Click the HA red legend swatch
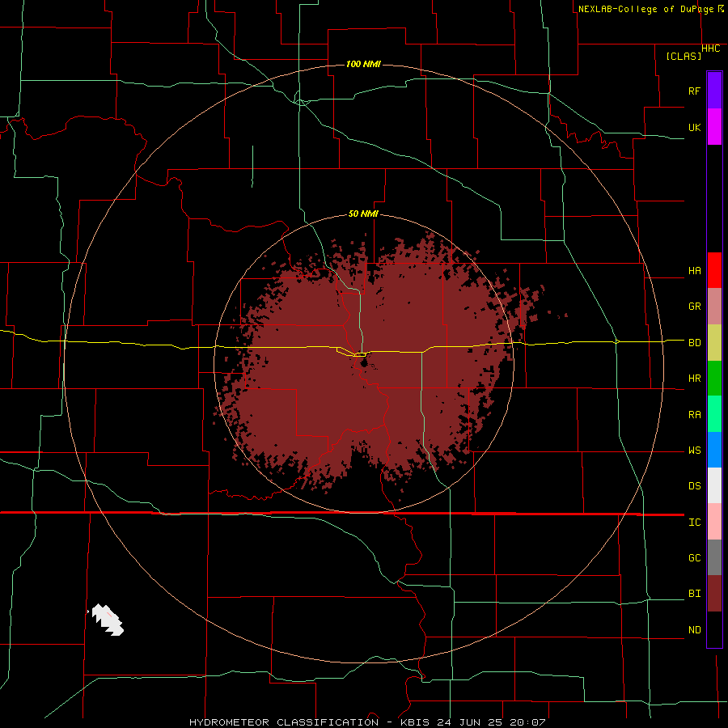The height and width of the screenshot is (728, 728). [x=714, y=270]
